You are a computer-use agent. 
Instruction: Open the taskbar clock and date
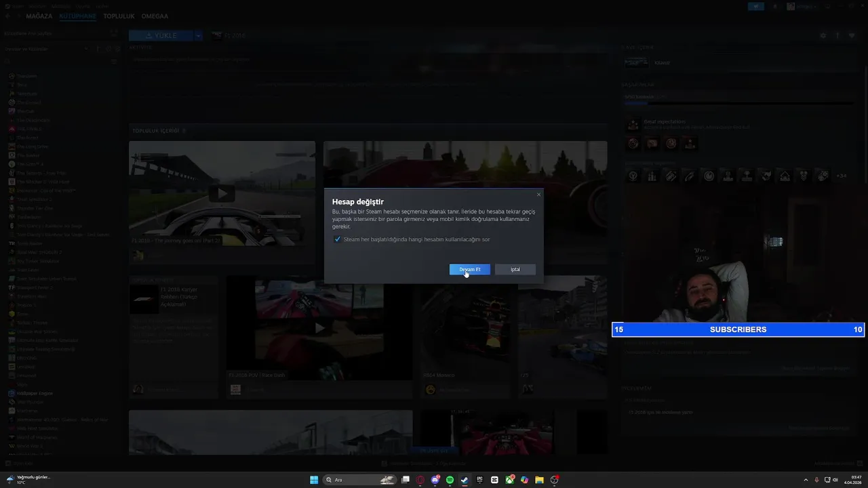click(x=852, y=480)
